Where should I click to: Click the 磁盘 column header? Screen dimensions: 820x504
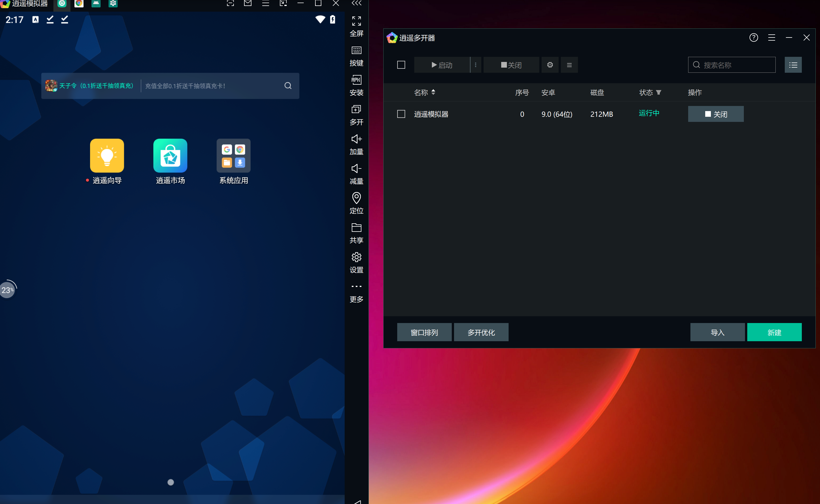point(597,92)
